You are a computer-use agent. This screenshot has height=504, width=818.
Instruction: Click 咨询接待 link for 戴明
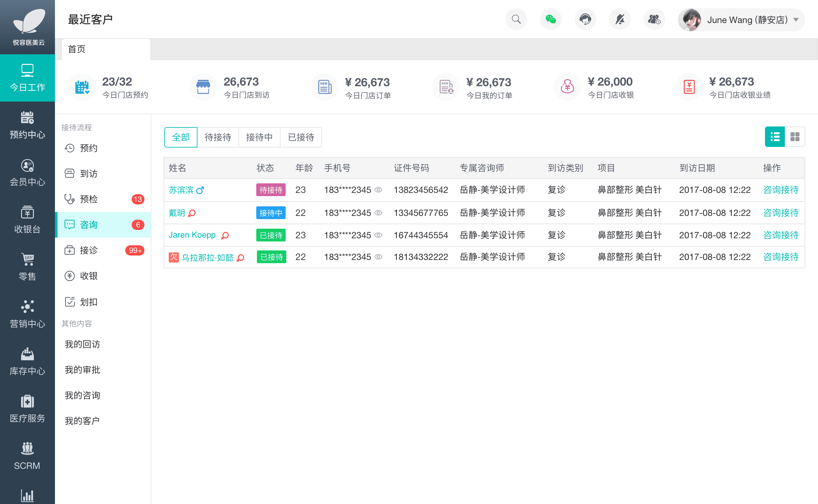(780, 213)
